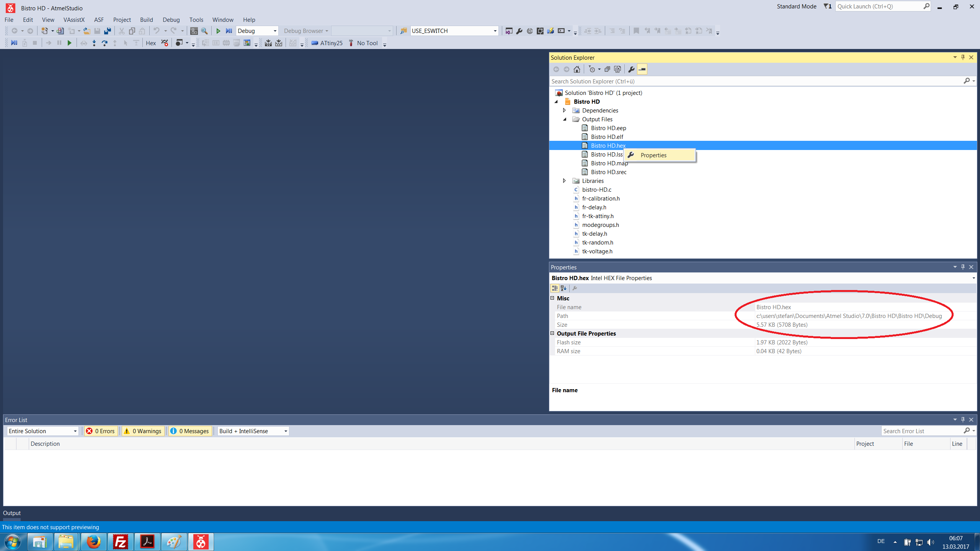This screenshot has height=551, width=980.
Task: Click Start Debugging and Break icon
Action: coord(229,31)
